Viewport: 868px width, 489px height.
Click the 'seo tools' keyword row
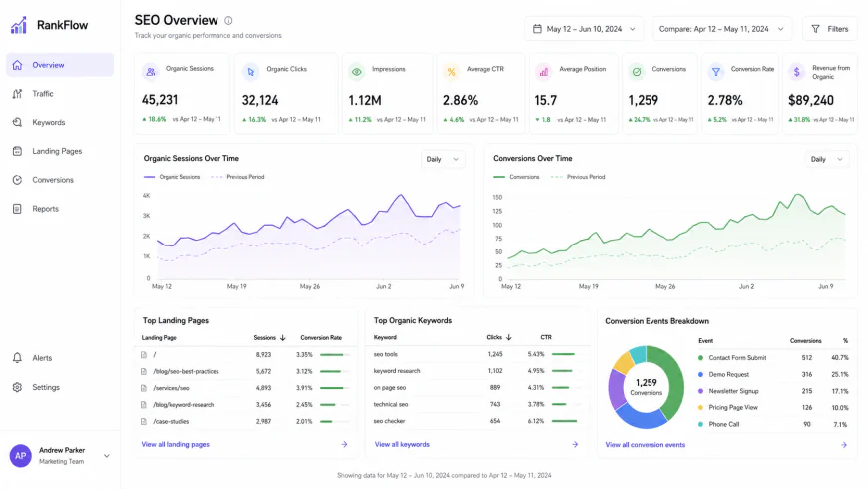pyautogui.click(x=478, y=354)
